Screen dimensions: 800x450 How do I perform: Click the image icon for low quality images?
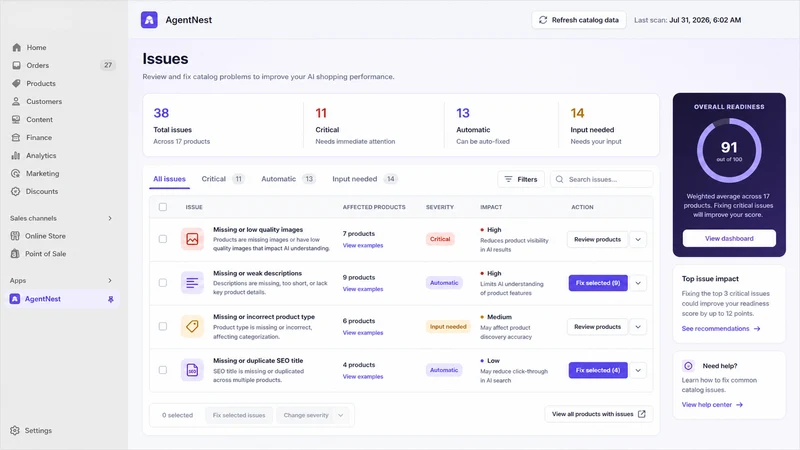(192, 239)
